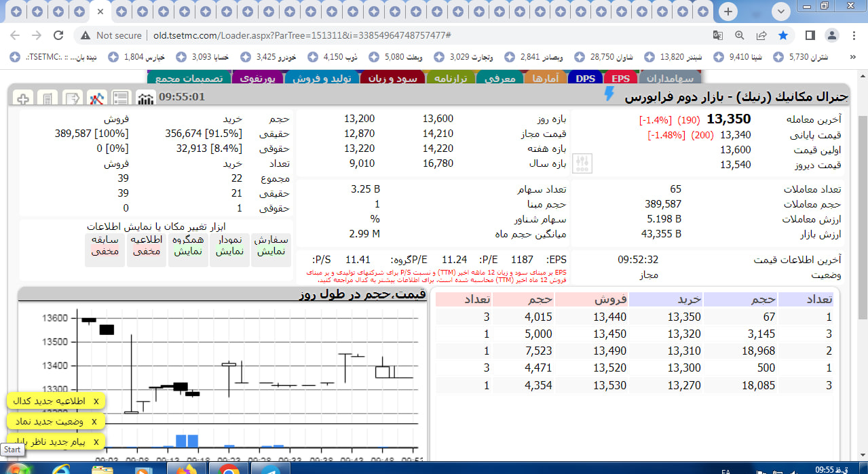Open the ترازنامه tab
Image resolution: width=868 pixels, height=474 pixels.
(451, 78)
